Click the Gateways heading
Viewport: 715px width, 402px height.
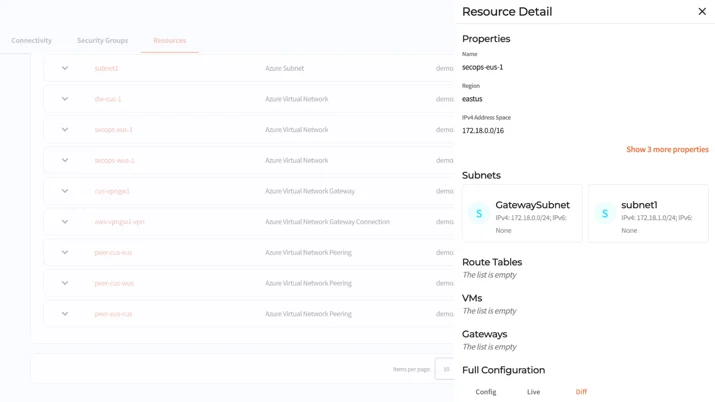(x=484, y=334)
